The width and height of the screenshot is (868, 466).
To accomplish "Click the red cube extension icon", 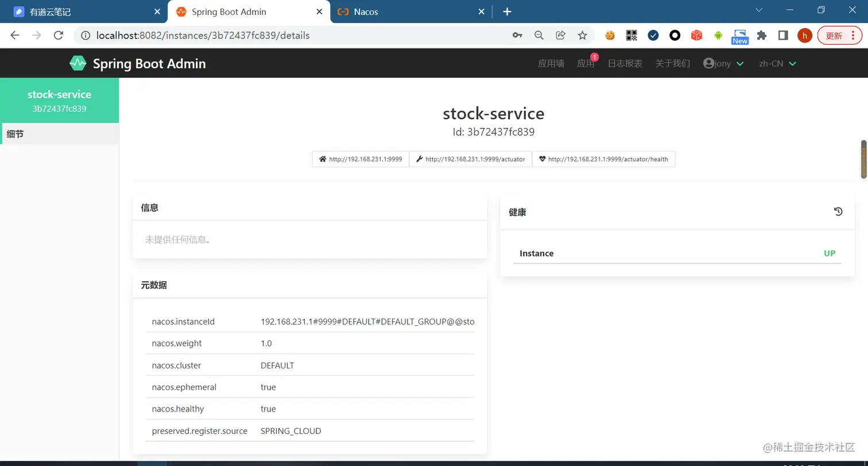I will coord(696,36).
